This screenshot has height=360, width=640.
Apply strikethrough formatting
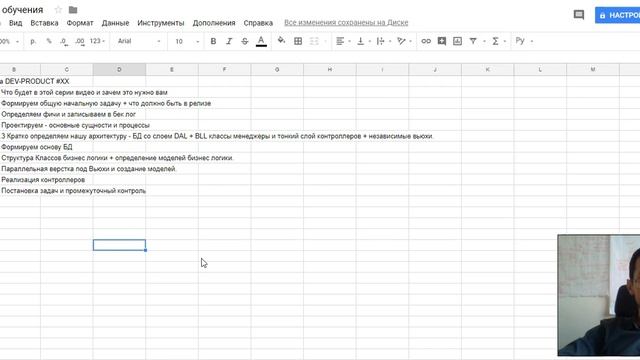(244, 41)
